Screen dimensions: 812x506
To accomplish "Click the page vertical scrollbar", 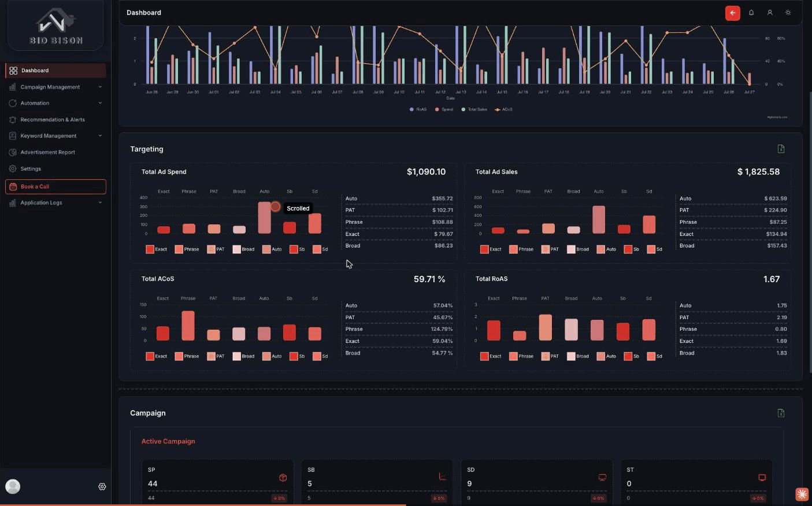I will click(x=810, y=231).
